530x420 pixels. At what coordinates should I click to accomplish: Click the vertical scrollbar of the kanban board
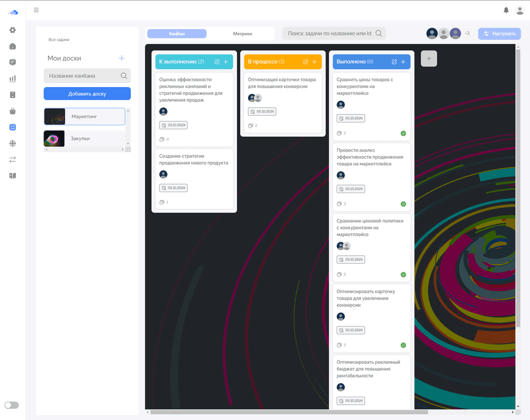click(x=518, y=188)
